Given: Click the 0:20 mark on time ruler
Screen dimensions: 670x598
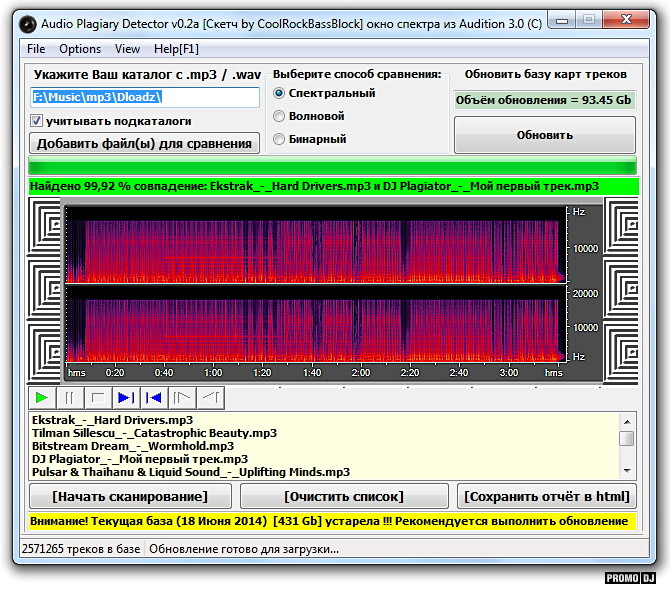Looking at the screenshot, I should pyautogui.click(x=115, y=373).
